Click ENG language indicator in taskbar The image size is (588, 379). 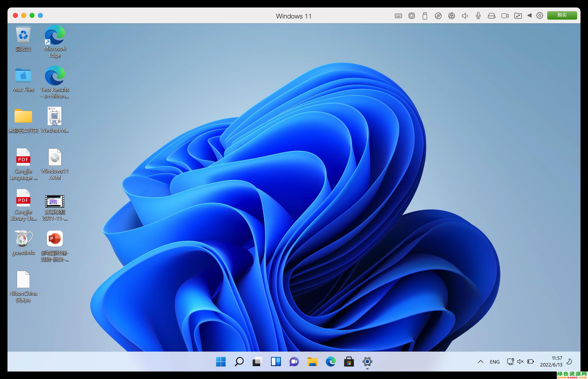point(495,362)
